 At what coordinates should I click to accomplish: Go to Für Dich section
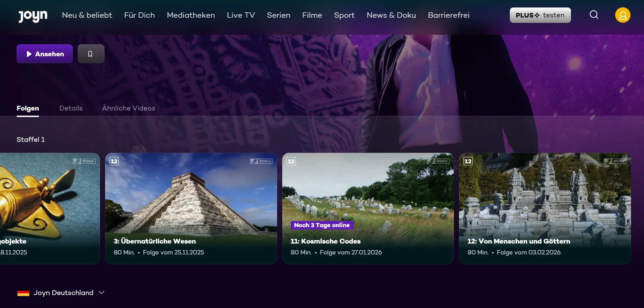click(140, 15)
